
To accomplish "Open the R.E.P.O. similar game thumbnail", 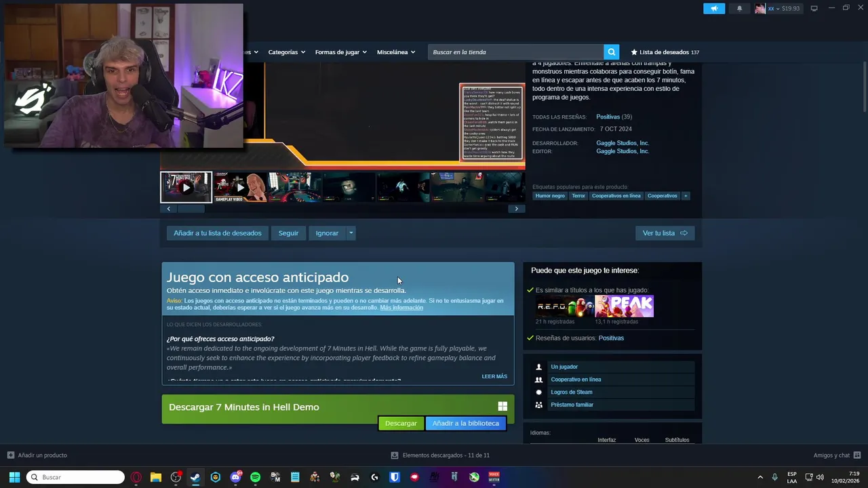I will pos(564,306).
